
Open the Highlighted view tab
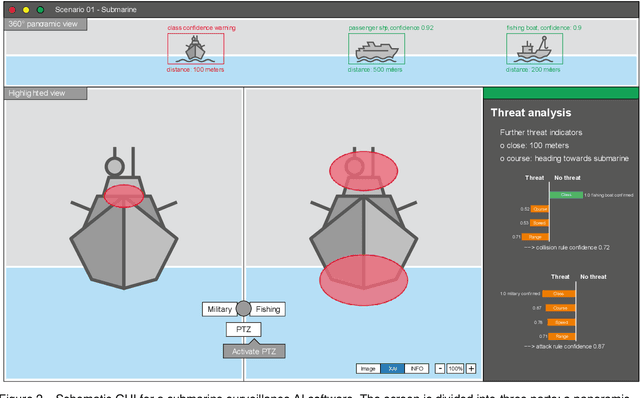pyautogui.click(x=46, y=93)
